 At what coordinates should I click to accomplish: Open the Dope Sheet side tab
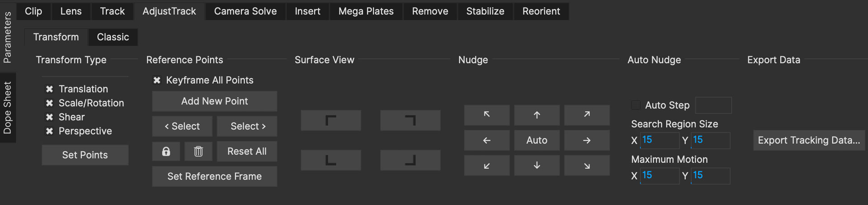pyautogui.click(x=8, y=108)
